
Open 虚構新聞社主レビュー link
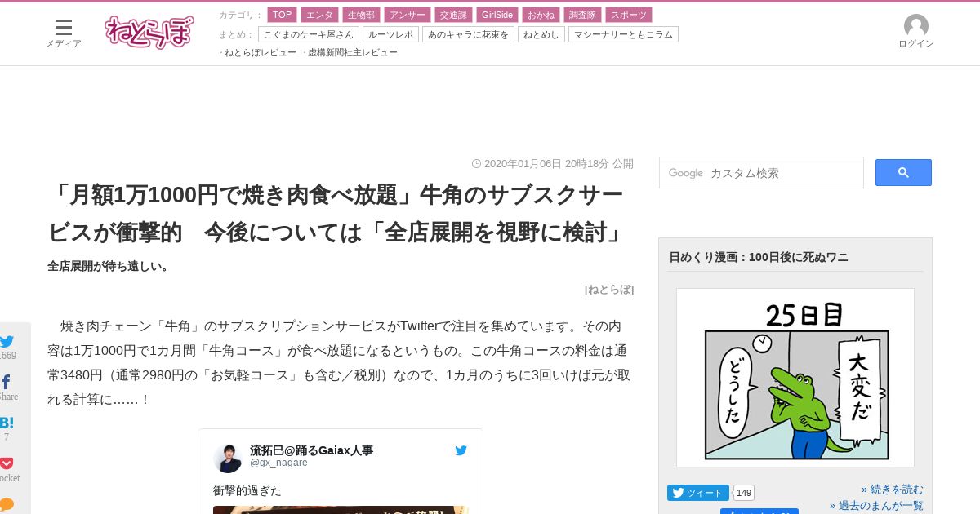(x=353, y=52)
